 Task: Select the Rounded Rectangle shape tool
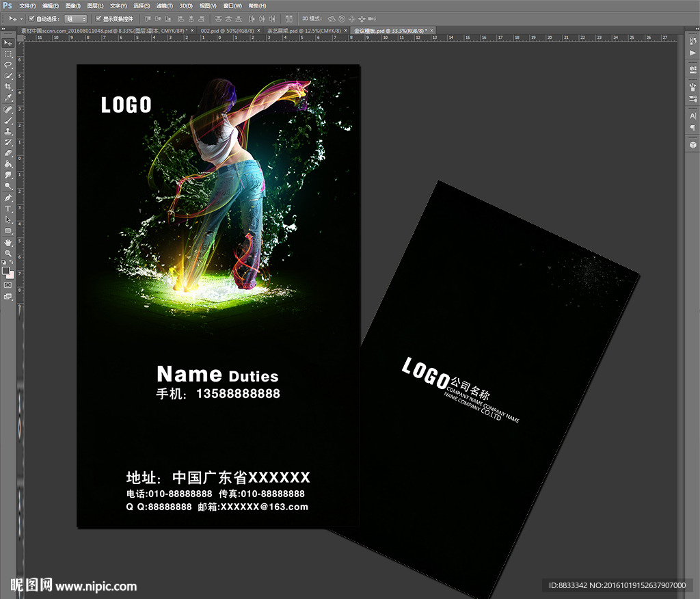point(8,231)
